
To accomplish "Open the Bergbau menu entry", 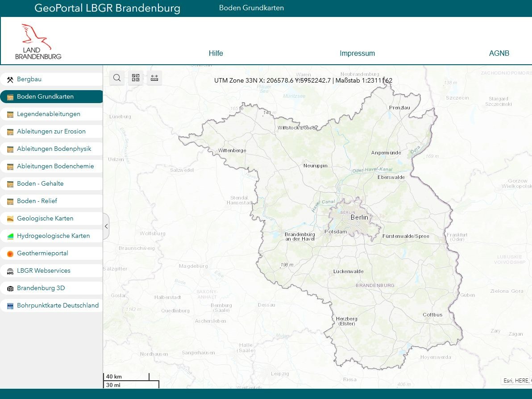I will pos(51,79).
